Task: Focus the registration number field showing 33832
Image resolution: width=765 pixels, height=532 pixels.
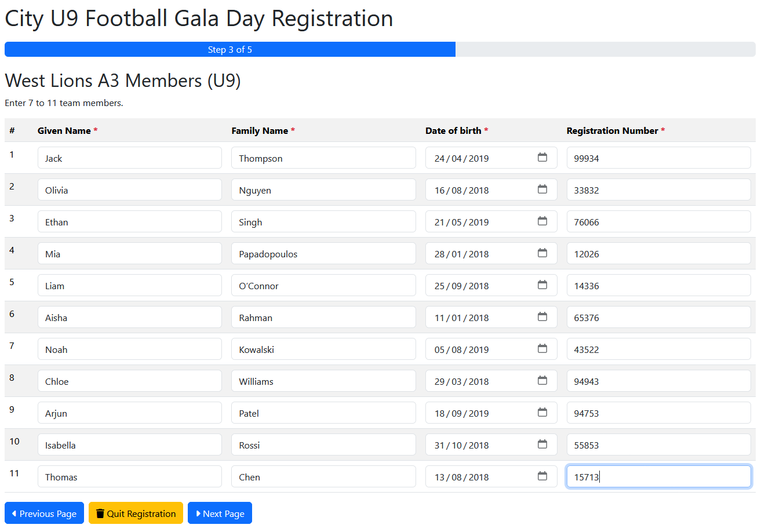Action: click(x=658, y=190)
